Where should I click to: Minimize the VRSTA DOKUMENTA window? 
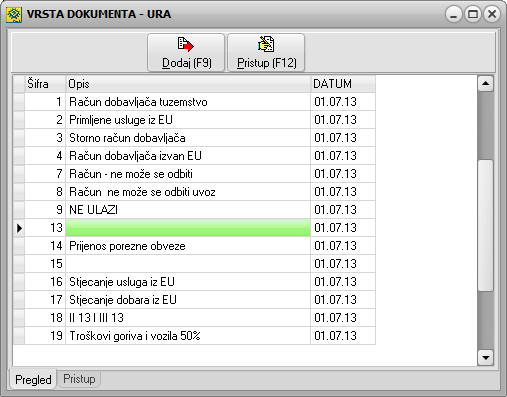click(x=453, y=14)
